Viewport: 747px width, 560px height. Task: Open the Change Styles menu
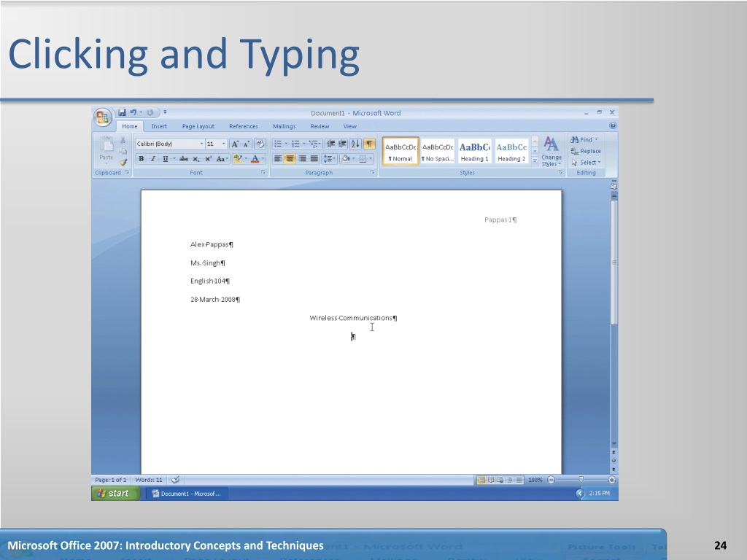tap(551, 152)
